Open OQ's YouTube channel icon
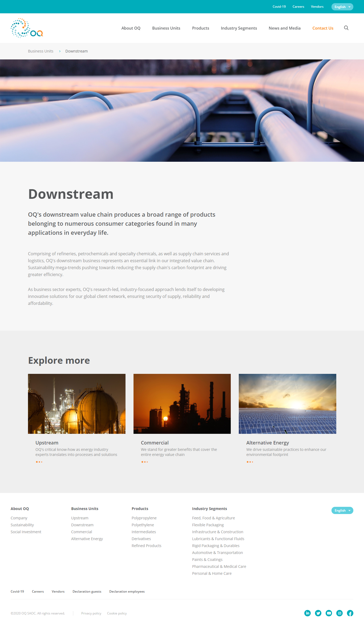This screenshot has width=364, height=627. 329,613
